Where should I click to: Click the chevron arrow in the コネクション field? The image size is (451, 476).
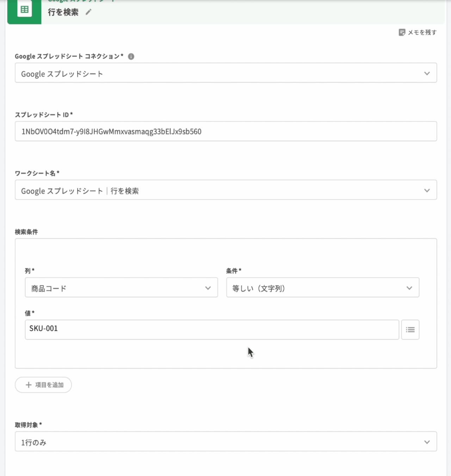[x=427, y=73]
